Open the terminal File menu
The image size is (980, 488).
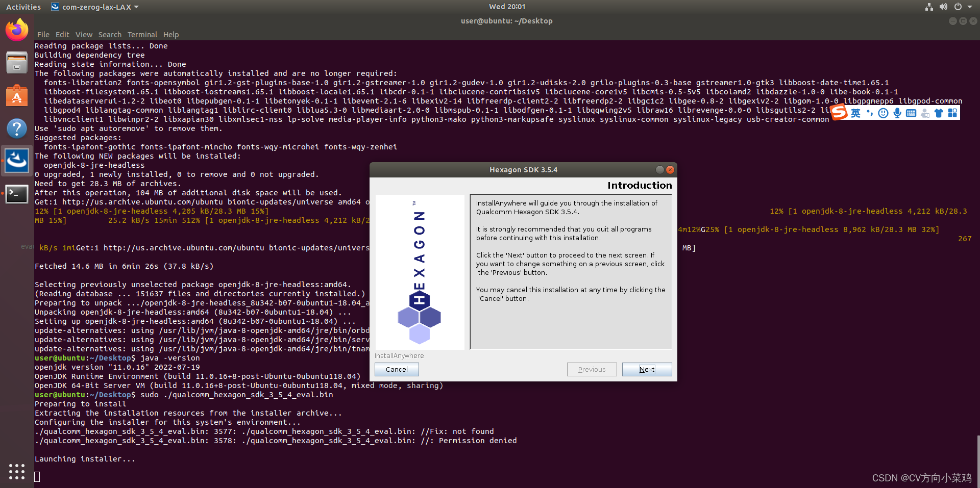pos(43,35)
